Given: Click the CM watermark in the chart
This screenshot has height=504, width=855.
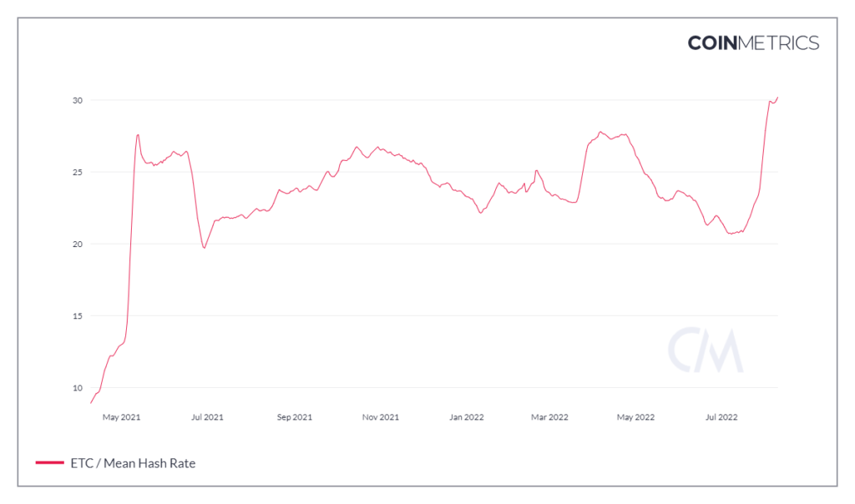Looking at the screenshot, I should (706, 350).
